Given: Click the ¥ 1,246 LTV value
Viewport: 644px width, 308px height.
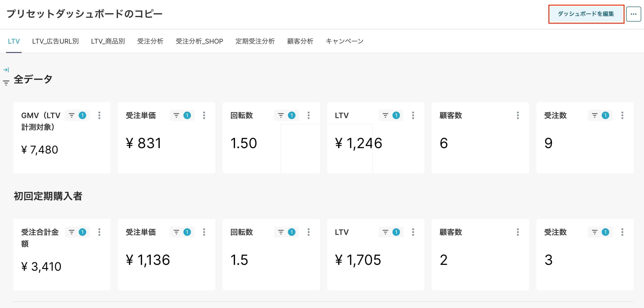Looking at the screenshot, I should pos(358,143).
